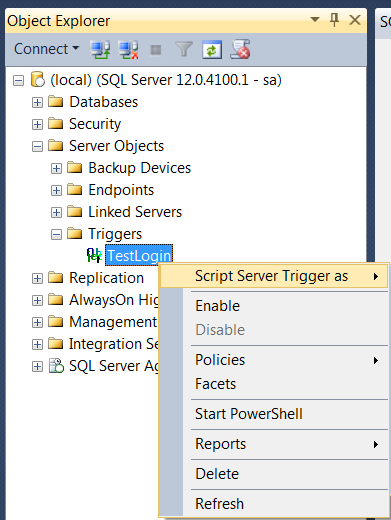This screenshot has width=391, height=520.
Task: Select the TestLogin trigger item
Action: [139, 256]
